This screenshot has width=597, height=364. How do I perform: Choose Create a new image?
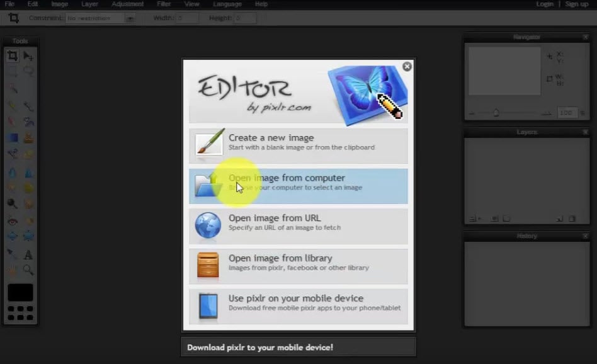click(298, 146)
